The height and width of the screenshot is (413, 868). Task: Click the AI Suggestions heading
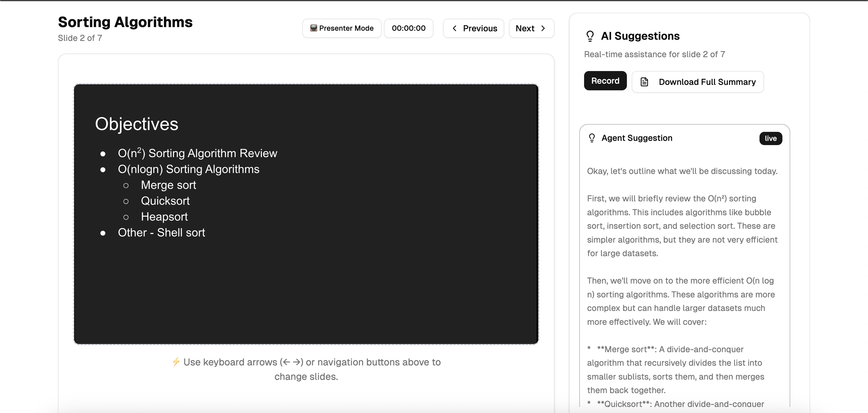(x=640, y=36)
